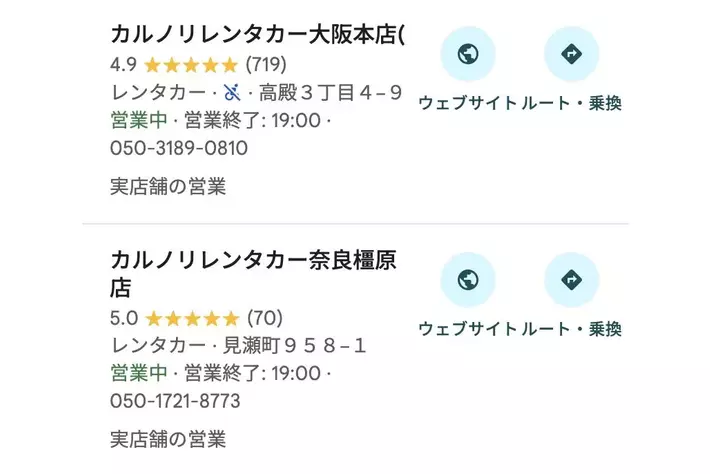Viewport: 710px width, 474px height.
Task: Tap directions arrow icon for 大阪本店 listing
Action: [571, 54]
